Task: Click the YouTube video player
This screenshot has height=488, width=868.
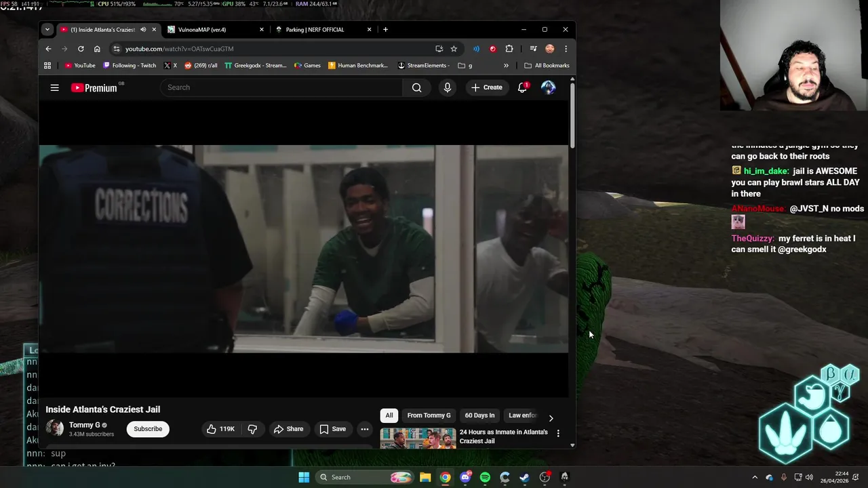Action: pos(304,249)
